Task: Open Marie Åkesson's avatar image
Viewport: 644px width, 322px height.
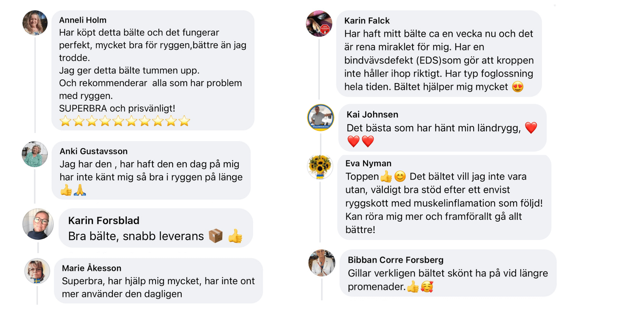Action: point(37,271)
